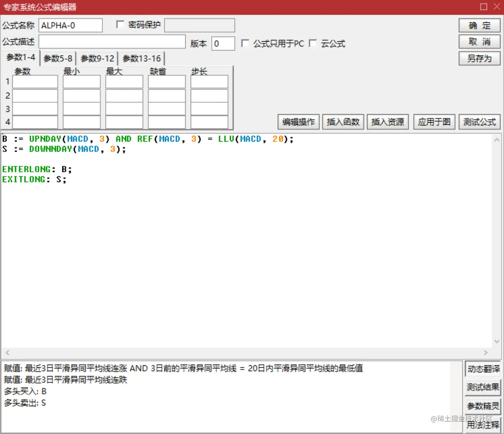Click the 参数精灵 button

[483, 406]
